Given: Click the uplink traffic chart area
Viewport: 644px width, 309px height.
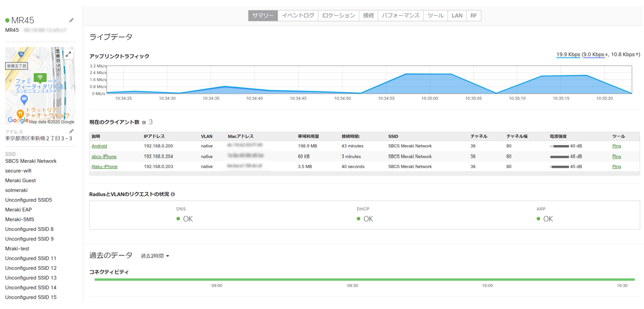Looking at the screenshot, I should (369, 79).
